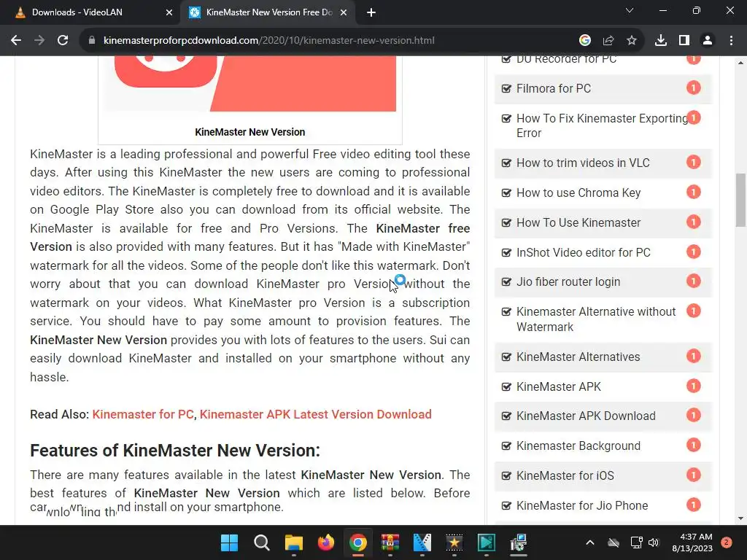747x560 pixels.
Task: Launch Firefox from taskbar
Action: [x=326, y=542]
